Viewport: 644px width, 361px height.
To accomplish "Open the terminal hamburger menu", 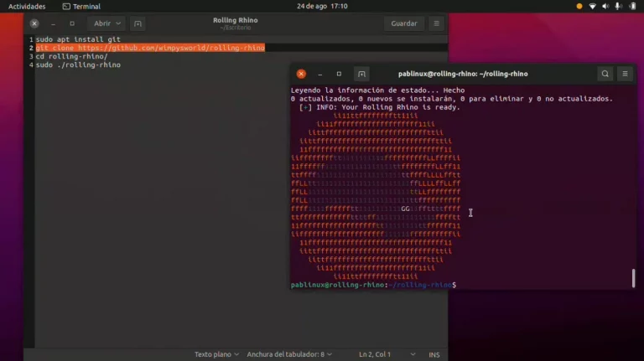I will (625, 74).
